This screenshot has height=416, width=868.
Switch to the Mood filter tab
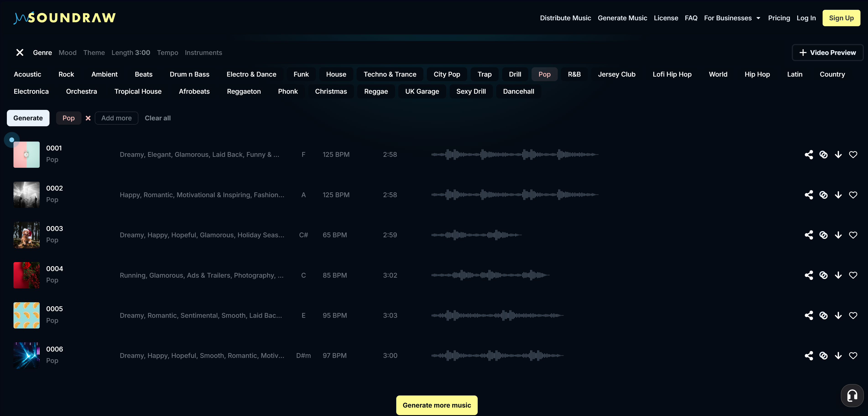pyautogui.click(x=67, y=52)
